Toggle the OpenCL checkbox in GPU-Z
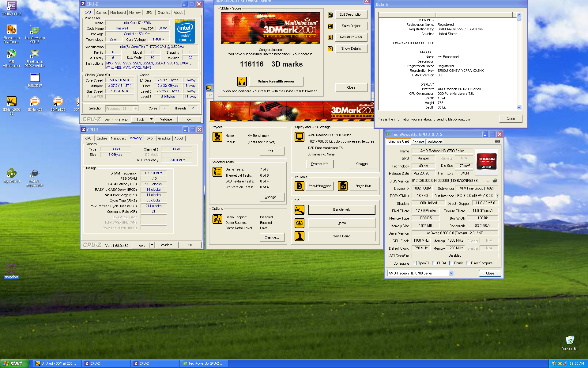 (x=415, y=263)
